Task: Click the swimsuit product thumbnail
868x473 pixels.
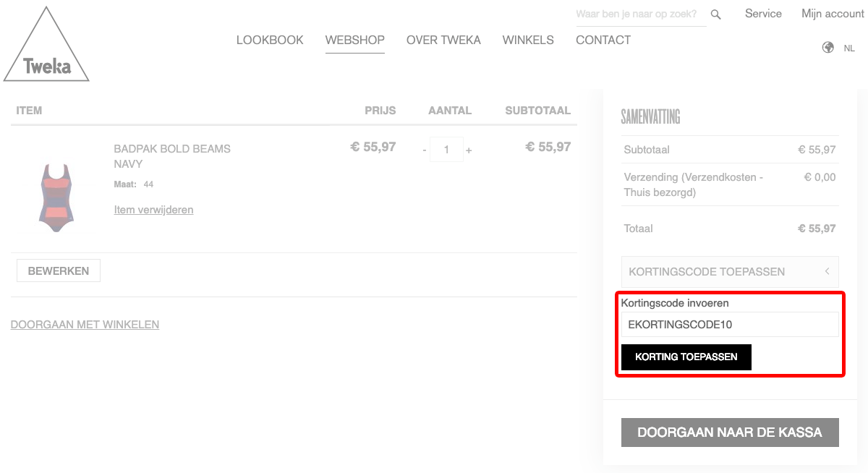Action: pos(57,197)
